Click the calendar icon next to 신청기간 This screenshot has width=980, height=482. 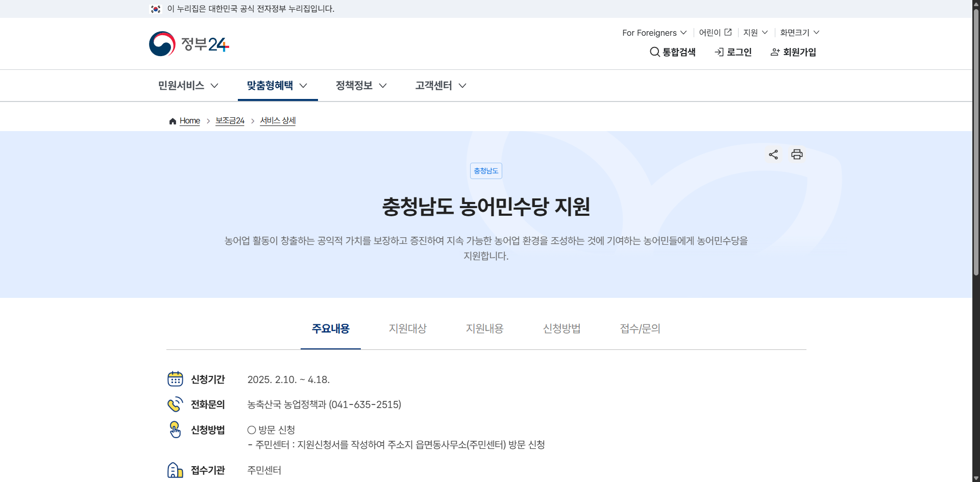coord(175,379)
